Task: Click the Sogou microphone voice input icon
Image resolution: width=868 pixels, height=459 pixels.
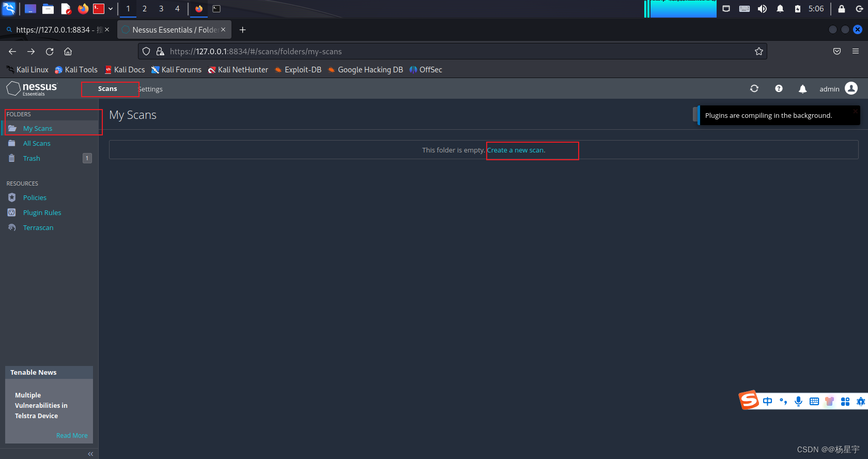Action: click(798, 401)
